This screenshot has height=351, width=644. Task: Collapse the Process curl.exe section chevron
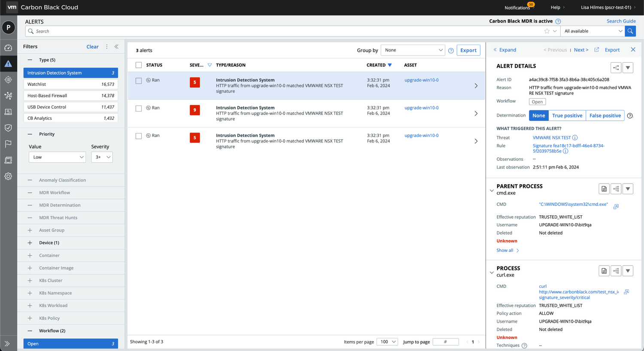(492, 272)
